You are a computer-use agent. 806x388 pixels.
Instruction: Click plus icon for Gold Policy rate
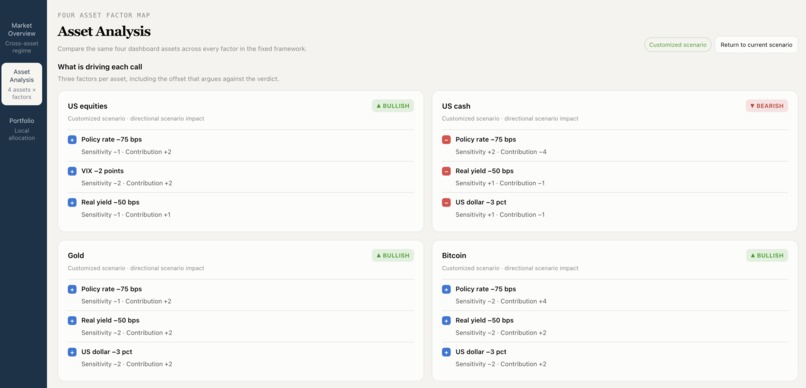click(72, 289)
